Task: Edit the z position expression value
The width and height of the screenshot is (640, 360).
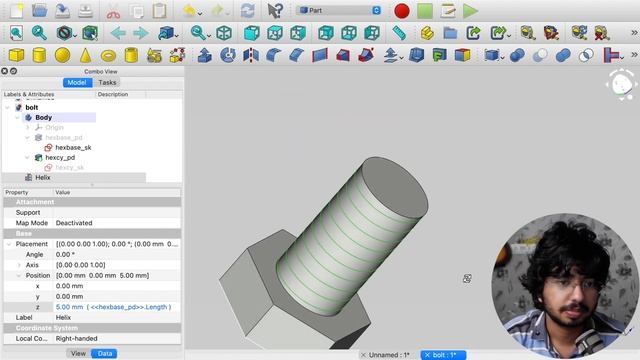Action: (117, 307)
